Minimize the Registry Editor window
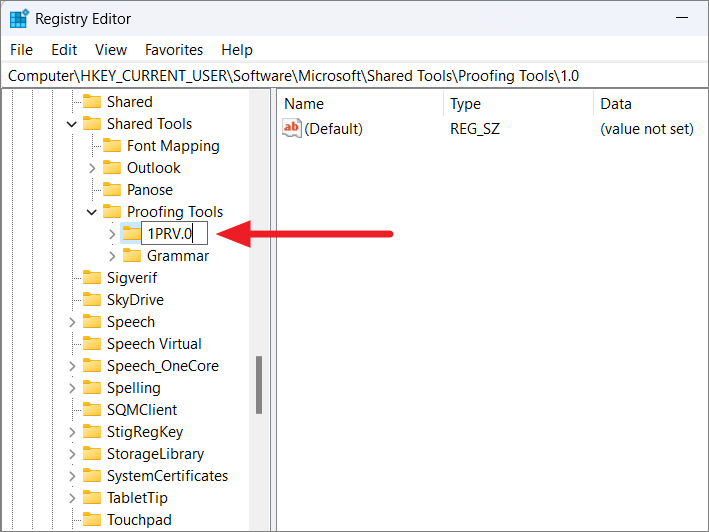 point(682,18)
